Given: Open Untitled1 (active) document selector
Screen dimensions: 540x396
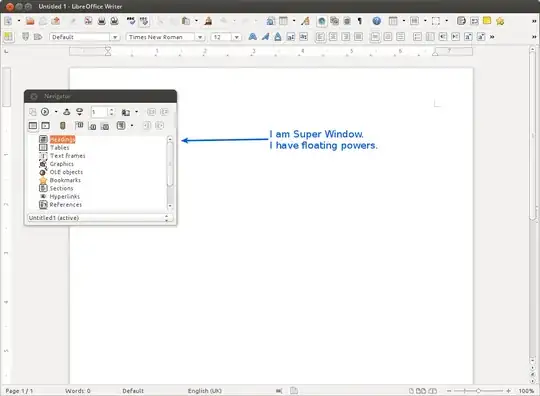Looking at the screenshot, I should pyautogui.click(x=100, y=218).
